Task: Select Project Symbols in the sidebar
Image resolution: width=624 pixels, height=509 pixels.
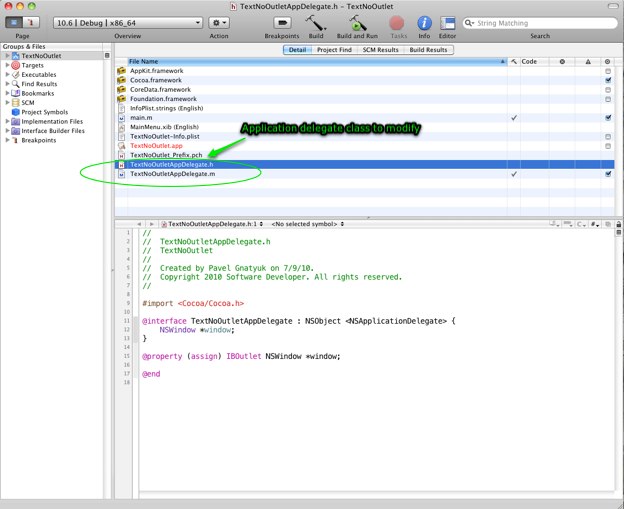Action: click(x=45, y=112)
